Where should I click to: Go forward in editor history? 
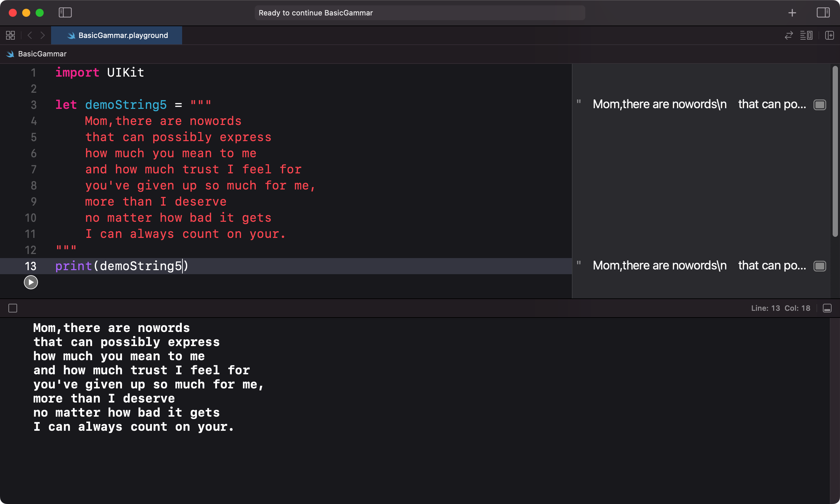pyautogui.click(x=42, y=35)
